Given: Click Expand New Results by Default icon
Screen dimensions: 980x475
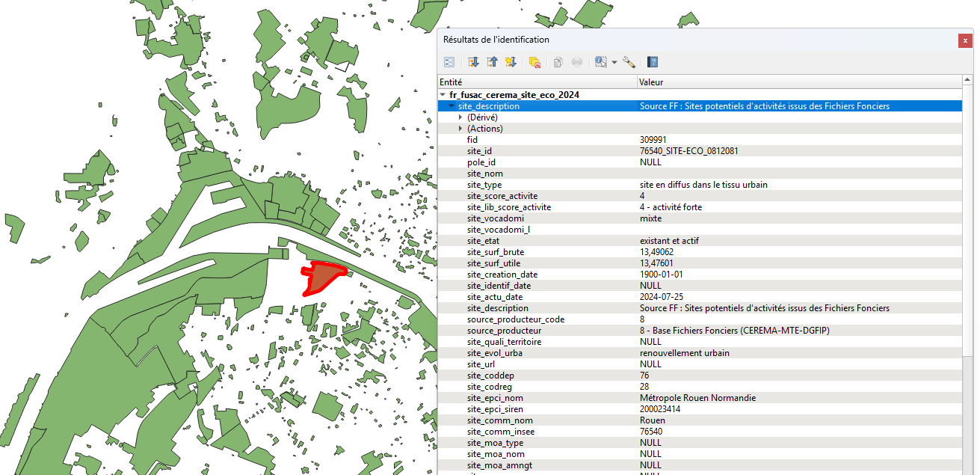Looking at the screenshot, I should pyautogui.click(x=511, y=62).
